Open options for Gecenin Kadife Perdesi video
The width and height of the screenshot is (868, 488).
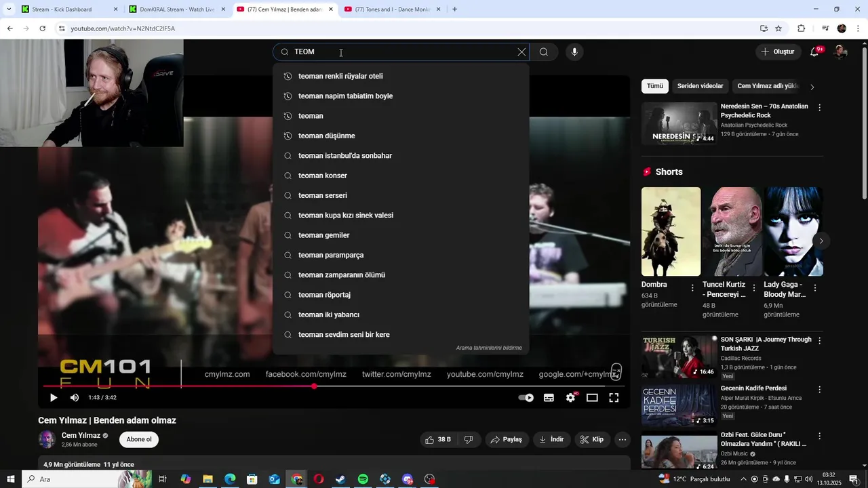(819, 390)
